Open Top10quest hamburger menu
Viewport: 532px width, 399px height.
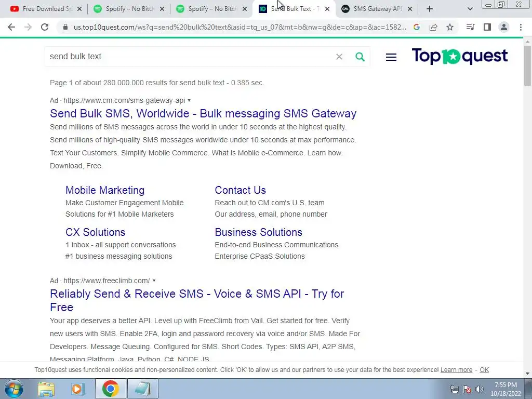(391, 57)
